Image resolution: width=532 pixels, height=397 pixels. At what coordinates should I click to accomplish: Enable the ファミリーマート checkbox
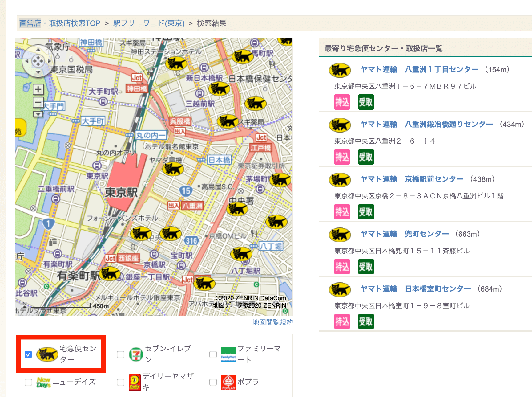click(213, 354)
